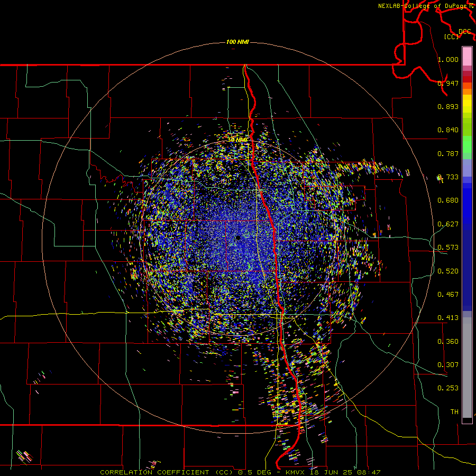The image size is (476, 476).
Task: Click the 100 NMI range ring label
Action: (x=237, y=42)
